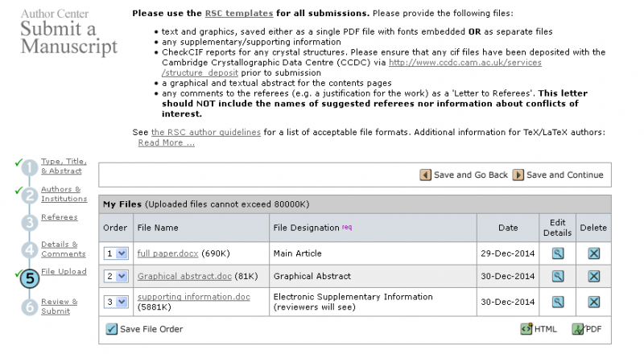The width and height of the screenshot is (644, 354).
Task: Change order dropdown for Graphical abstract.doc
Action: coord(117,276)
